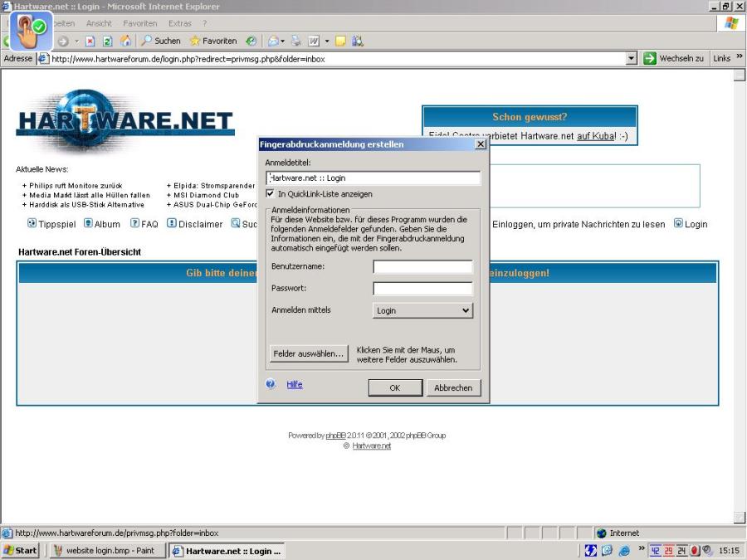This screenshot has width=747, height=560.
Task: Open the Ansicht menu
Action: 99,23
